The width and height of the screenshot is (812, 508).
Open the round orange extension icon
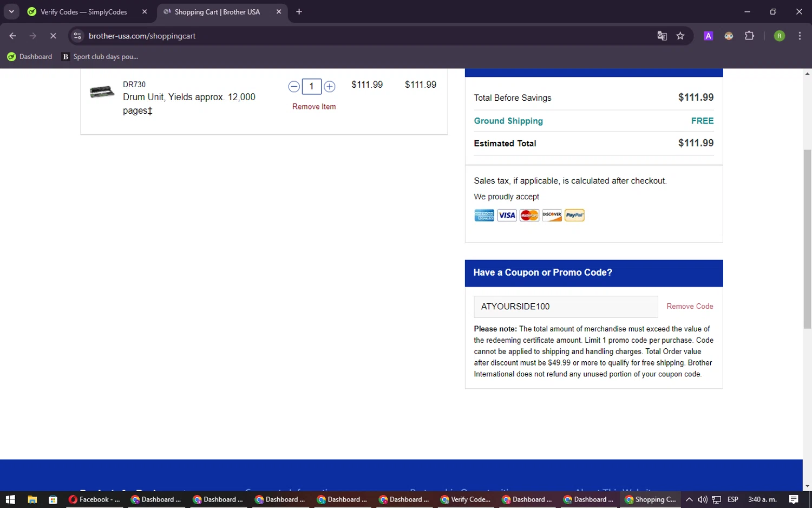[729, 36]
